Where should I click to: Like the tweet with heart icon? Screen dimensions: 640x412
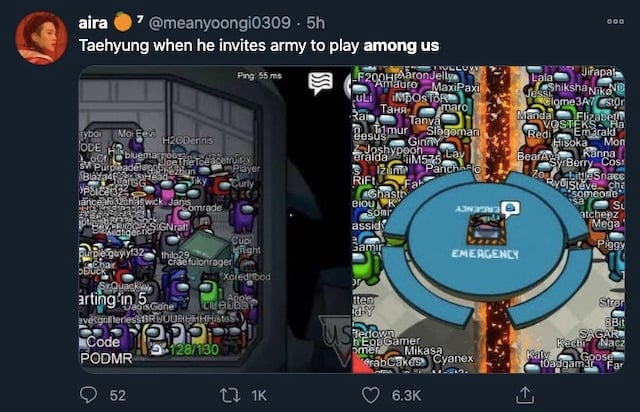pyautogui.click(x=371, y=395)
